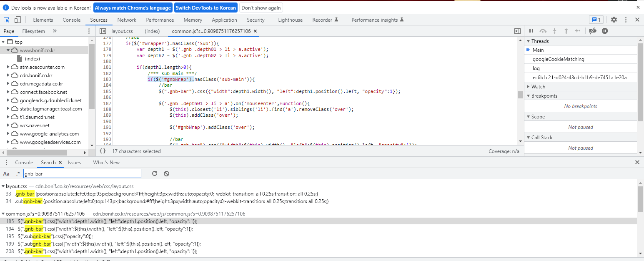
Task: Open the Performance panel tab
Action: (x=160, y=20)
